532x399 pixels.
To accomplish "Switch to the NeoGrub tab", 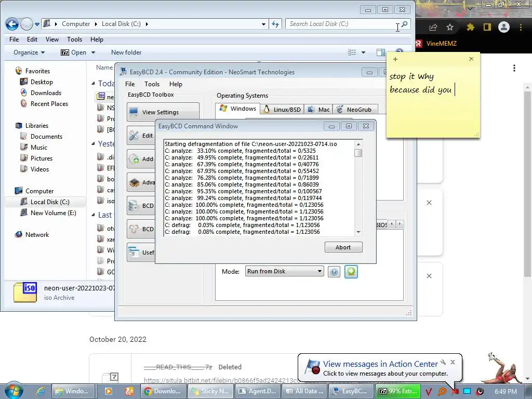I will (x=355, y=109).
